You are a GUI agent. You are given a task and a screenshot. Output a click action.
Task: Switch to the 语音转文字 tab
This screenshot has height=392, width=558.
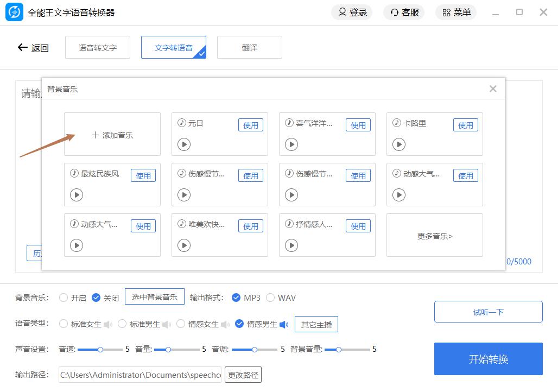[98, 47]
